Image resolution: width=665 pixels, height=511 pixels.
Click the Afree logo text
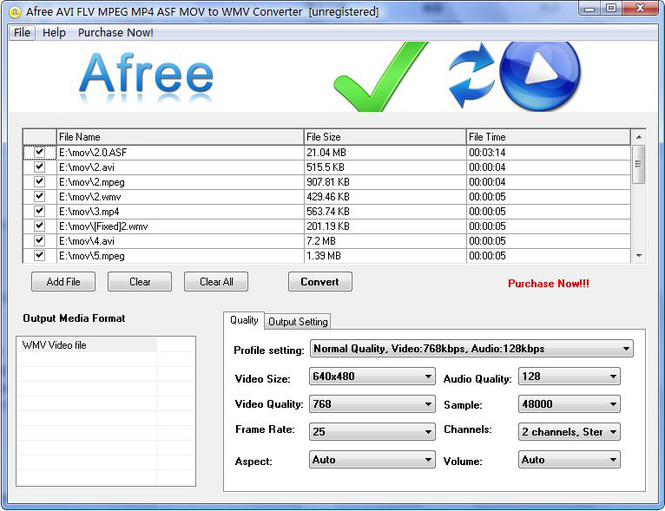(x=146, y=73)
